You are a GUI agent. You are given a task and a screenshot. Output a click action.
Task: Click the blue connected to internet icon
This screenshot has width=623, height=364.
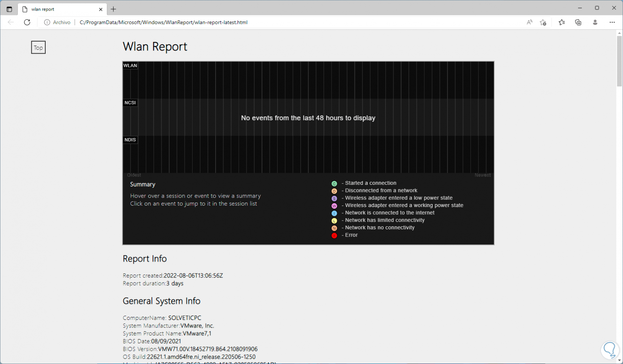(x=334, y=213)
